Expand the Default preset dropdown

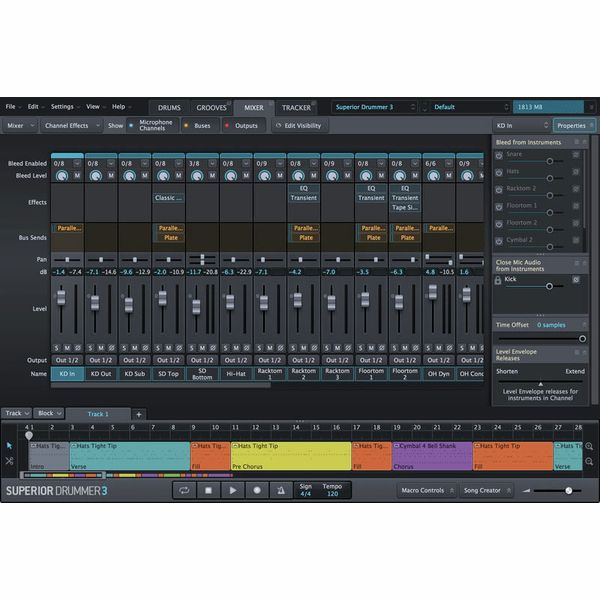point(471,107)
